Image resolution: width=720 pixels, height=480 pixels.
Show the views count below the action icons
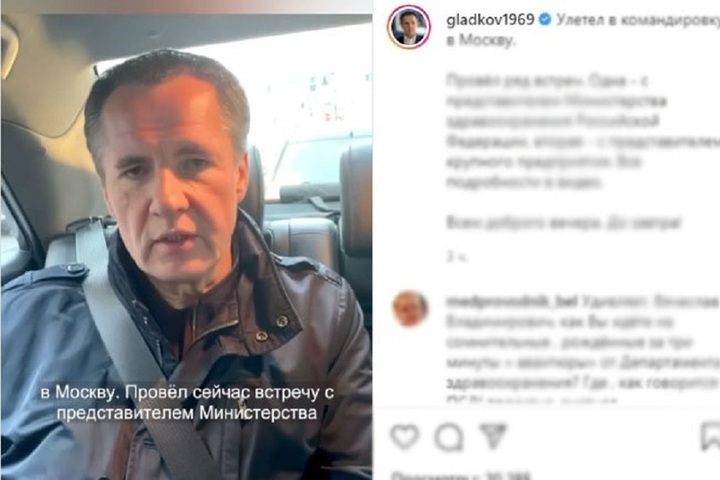click(x=461, y=475)
